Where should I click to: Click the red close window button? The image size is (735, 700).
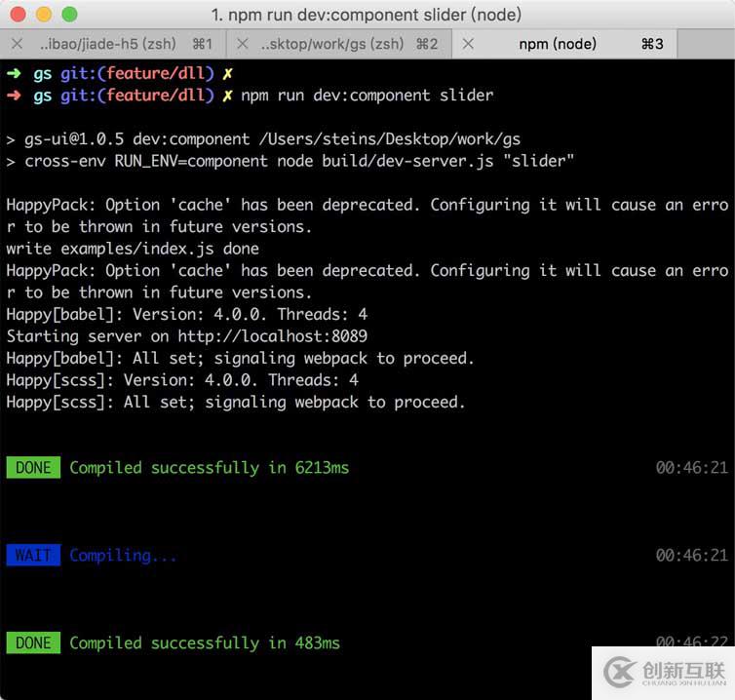point(18,15)
